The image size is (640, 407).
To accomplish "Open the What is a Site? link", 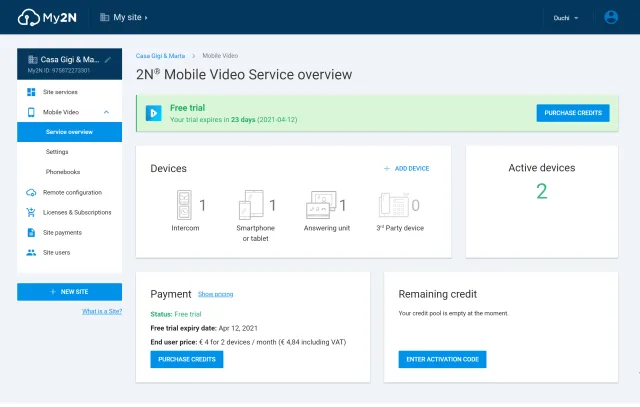I will [101, 312].
